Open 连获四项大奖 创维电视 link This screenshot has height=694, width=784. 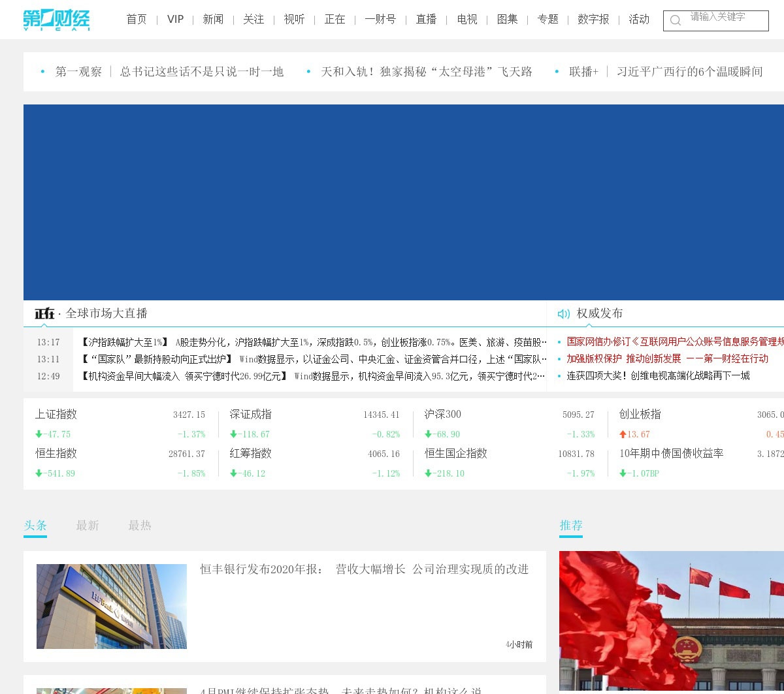658,375
